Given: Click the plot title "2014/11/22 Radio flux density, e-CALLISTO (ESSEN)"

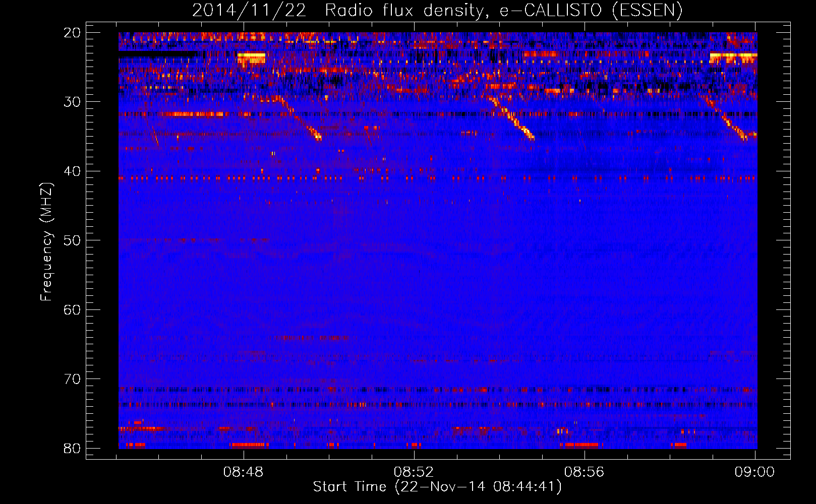Looking at the screenshot, I should (x=437, y=10).
